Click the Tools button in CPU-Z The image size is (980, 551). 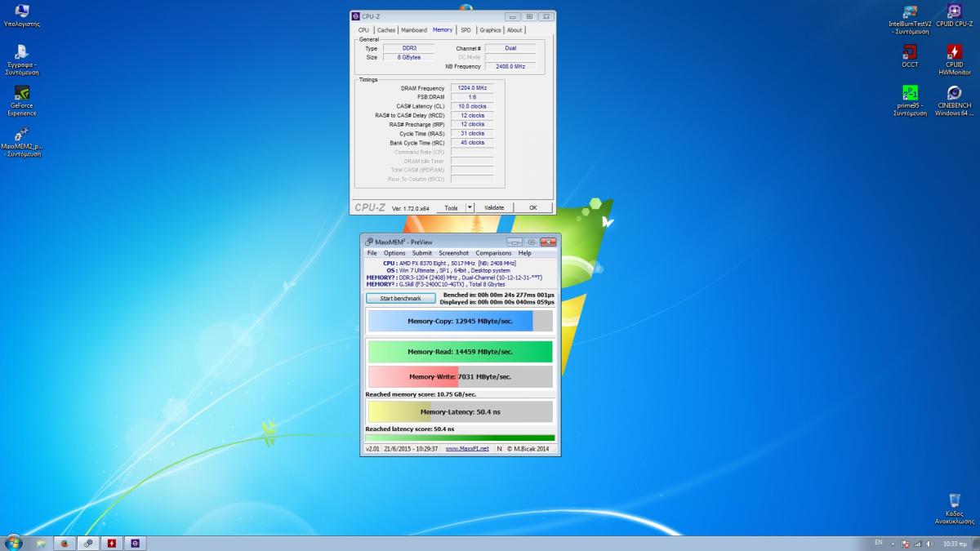point(451,207)
